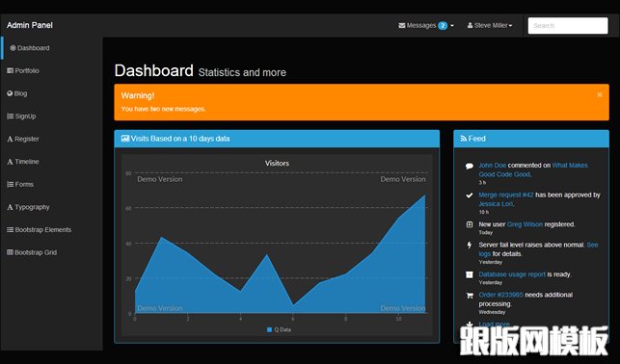The image size is (620, 364).
Task: Expand the Messages dropdown
Action: pos(426,25)
